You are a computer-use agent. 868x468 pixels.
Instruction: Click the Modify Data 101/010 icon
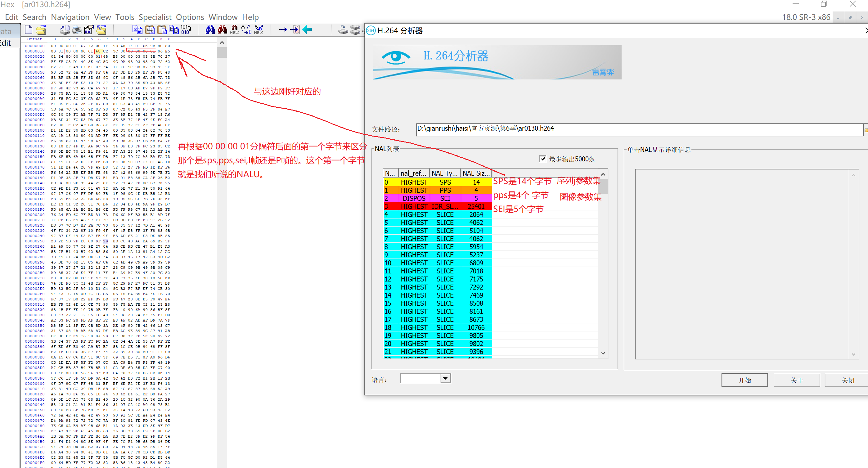coord(186,30)
